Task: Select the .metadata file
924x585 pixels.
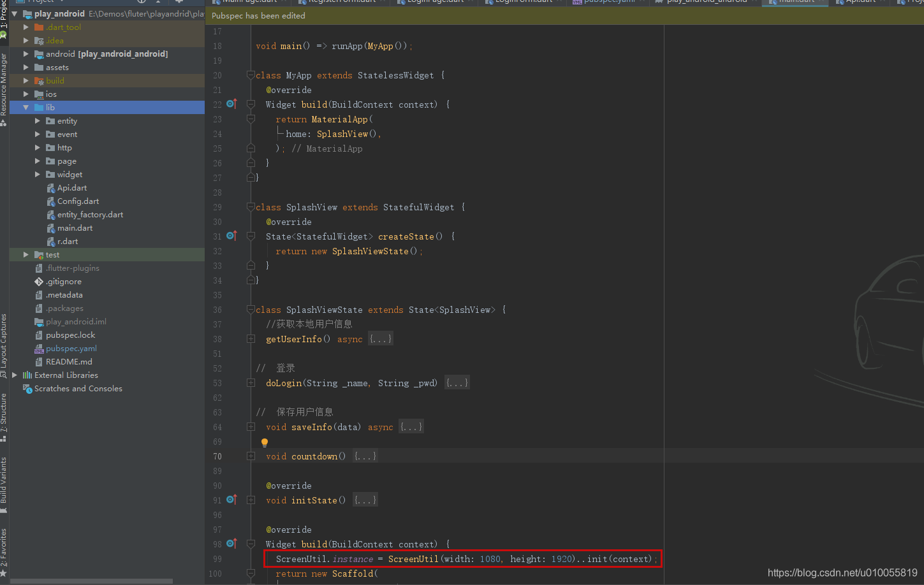Action: (64, 295)
